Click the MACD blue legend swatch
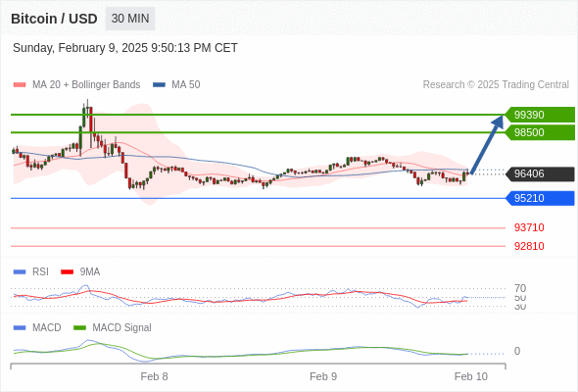578x392 pixels. [x=20, y=328]
